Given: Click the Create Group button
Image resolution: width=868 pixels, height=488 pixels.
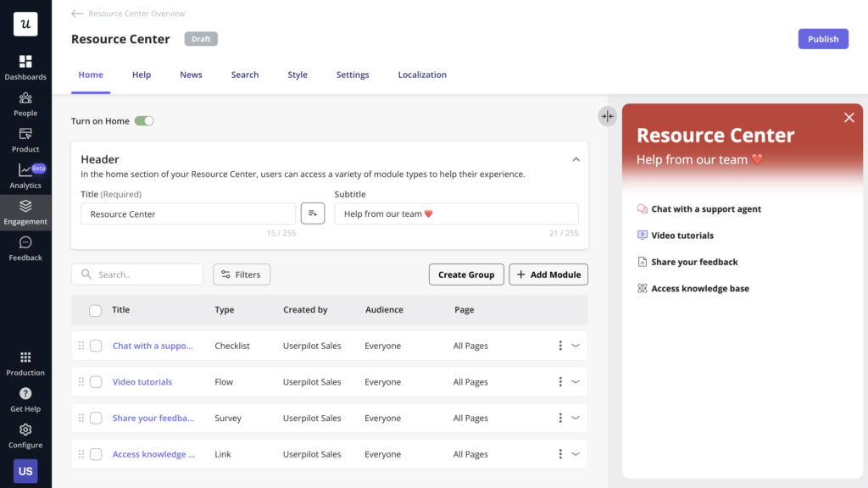Looking at the screenshot, I should (x=465, y=274).
